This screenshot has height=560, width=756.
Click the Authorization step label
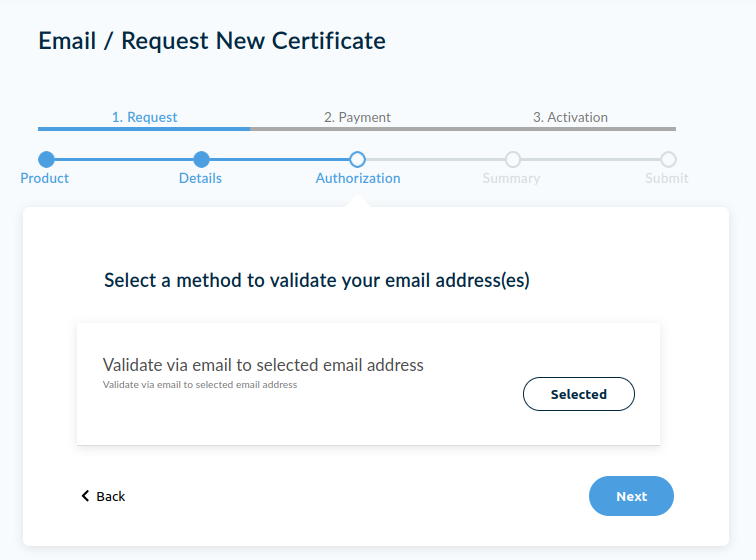click(x=358, y=178)
